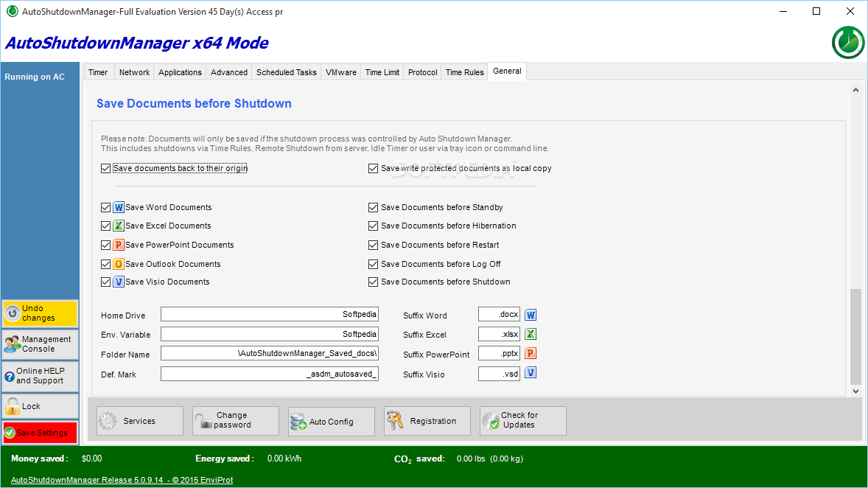The height and width of the screenshot is (488, 868).
Task: Click the red Save Settings button
Action: [40, 433]
